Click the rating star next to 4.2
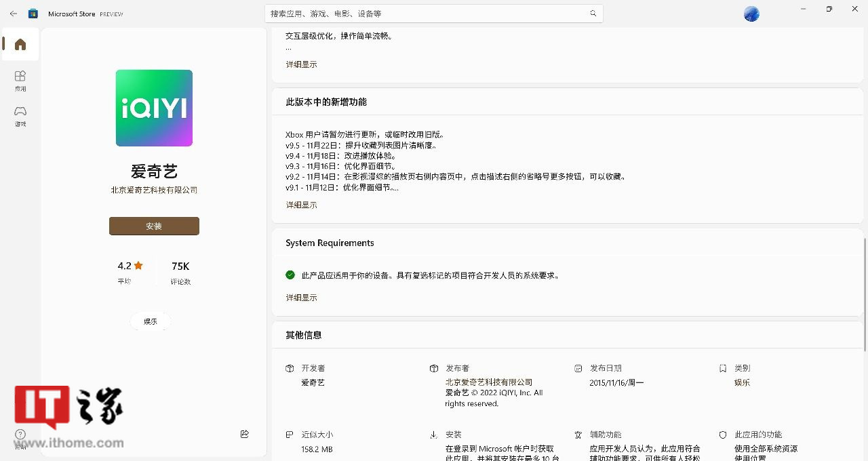This screenshot has height=461, width=868. 138,266
